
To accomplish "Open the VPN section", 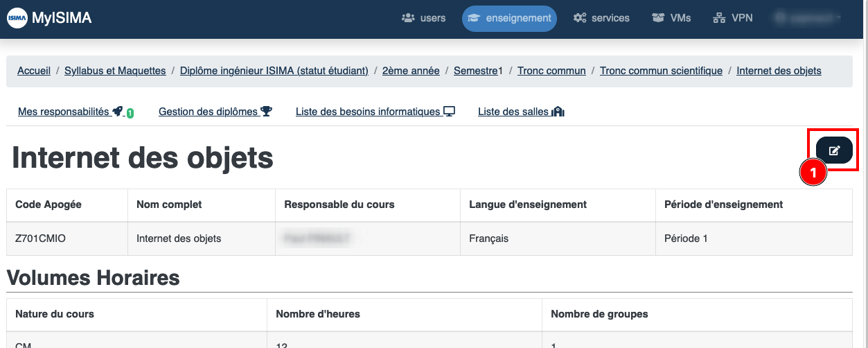I will point(733,18).
